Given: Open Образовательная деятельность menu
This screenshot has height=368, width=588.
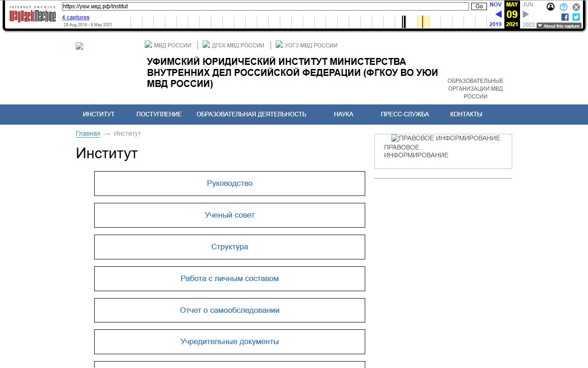Looking at the screenshot, I should [x=251, y=115].
